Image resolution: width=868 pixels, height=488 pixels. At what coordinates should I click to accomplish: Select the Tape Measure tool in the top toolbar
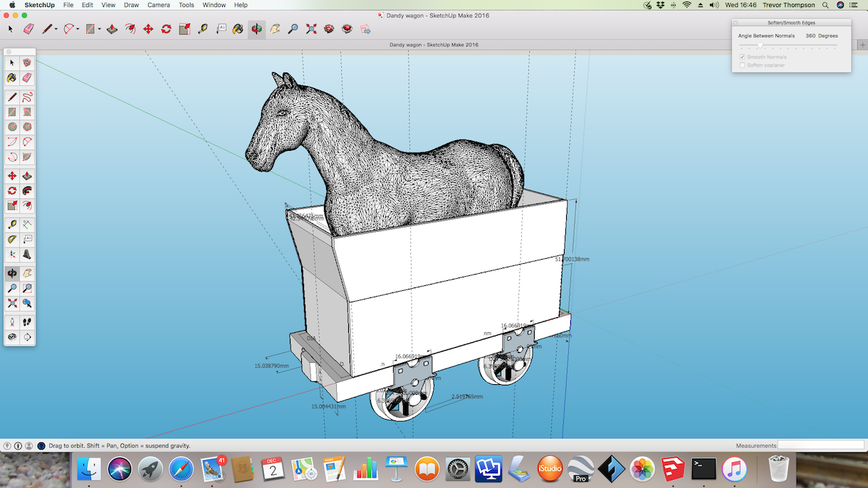[x=203, y=29]
